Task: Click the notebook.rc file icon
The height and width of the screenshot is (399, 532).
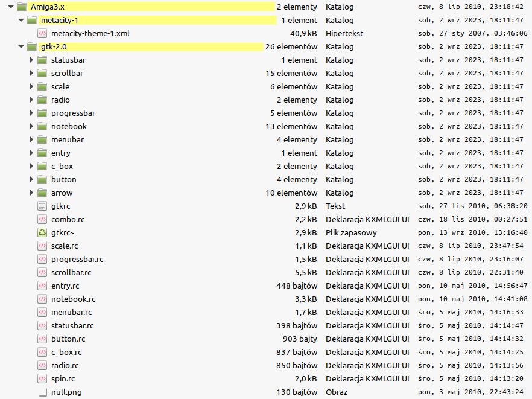Action: pyautogui.click(x=42, y=299)
